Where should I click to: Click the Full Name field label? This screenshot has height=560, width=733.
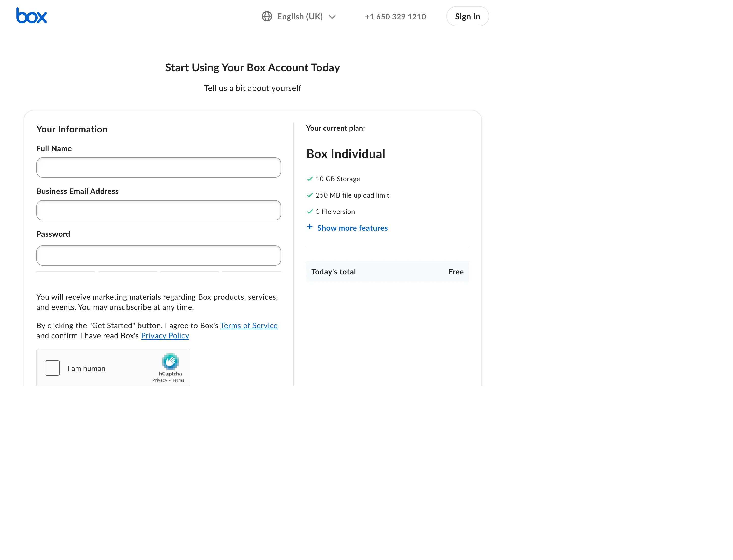[54, 148]
